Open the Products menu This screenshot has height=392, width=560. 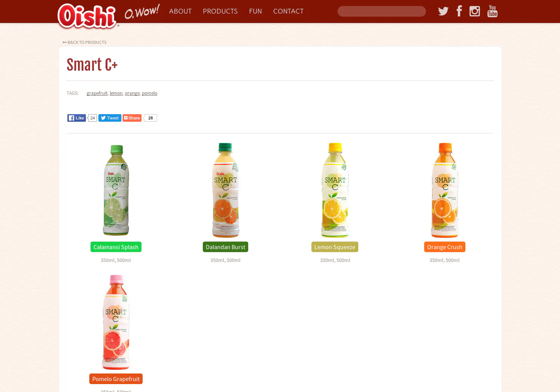click(x=220, y=11)
